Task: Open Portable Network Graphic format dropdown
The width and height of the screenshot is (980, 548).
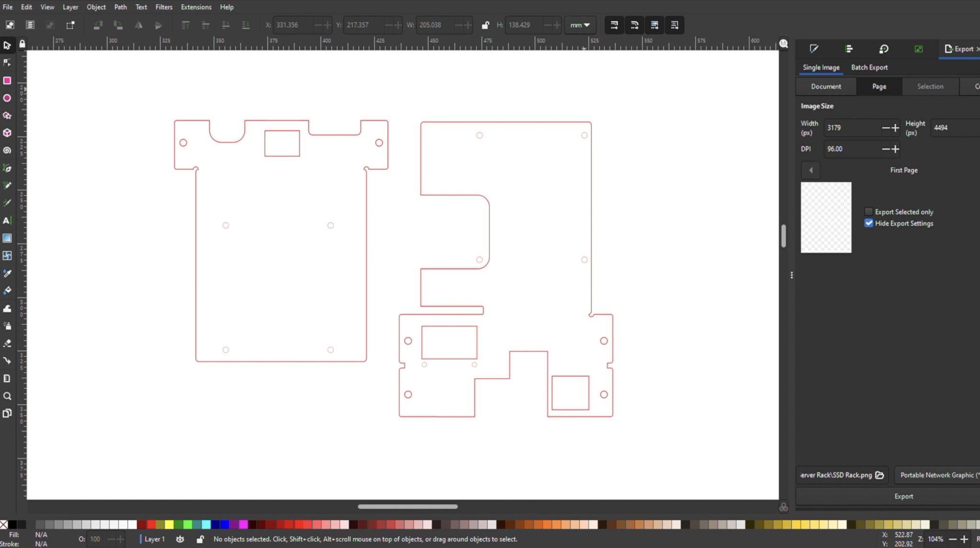Action: click(x=938, y=475)
